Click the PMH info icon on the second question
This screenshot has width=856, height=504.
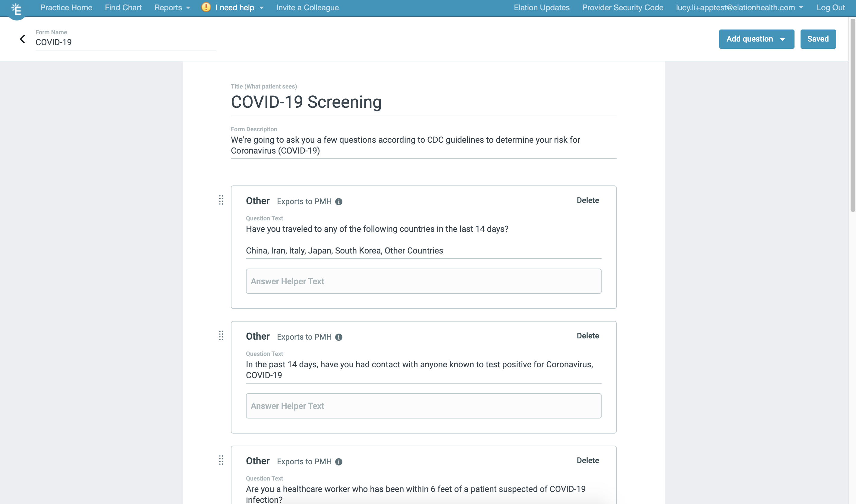338,337
